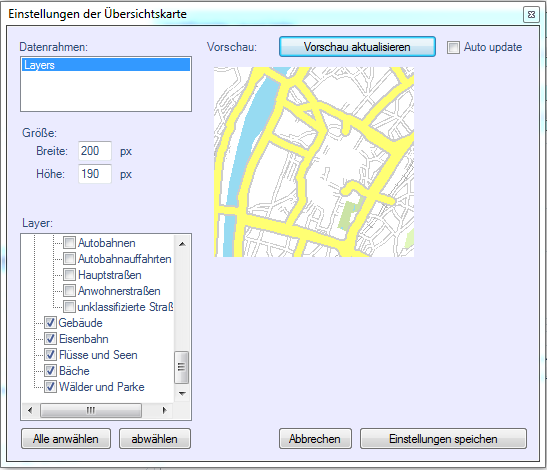Click the layer list scroll right arrow

pos(164,410)
